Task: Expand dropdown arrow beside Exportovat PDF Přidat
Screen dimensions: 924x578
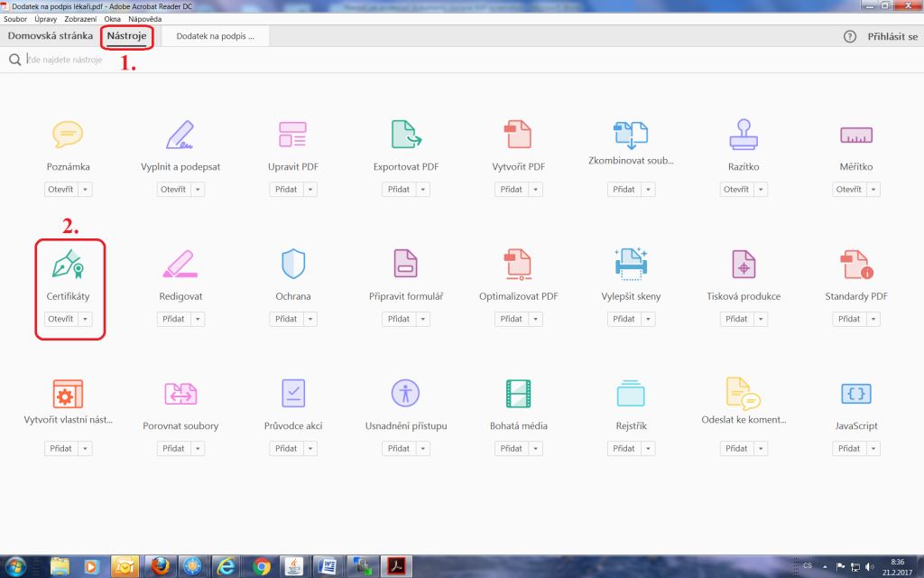Action: pyautogui.click(x=422, y=190)
